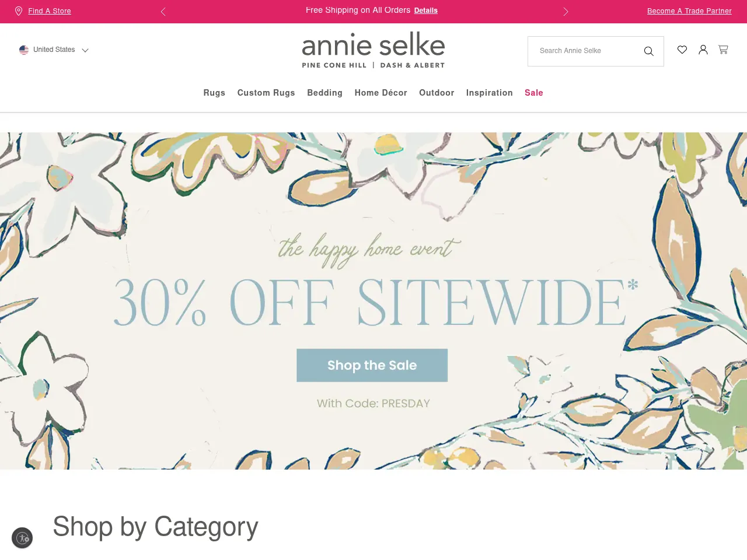Click the Annie Selke logo

(373, 50)
